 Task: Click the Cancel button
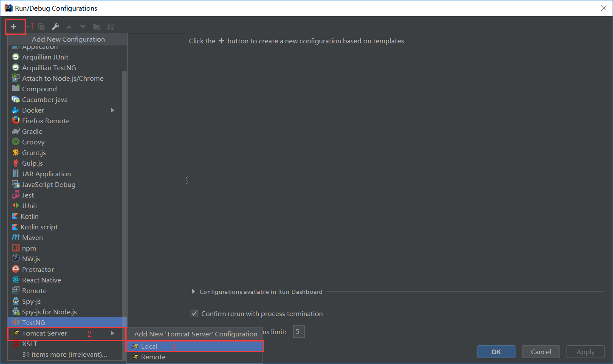point(541,352)
